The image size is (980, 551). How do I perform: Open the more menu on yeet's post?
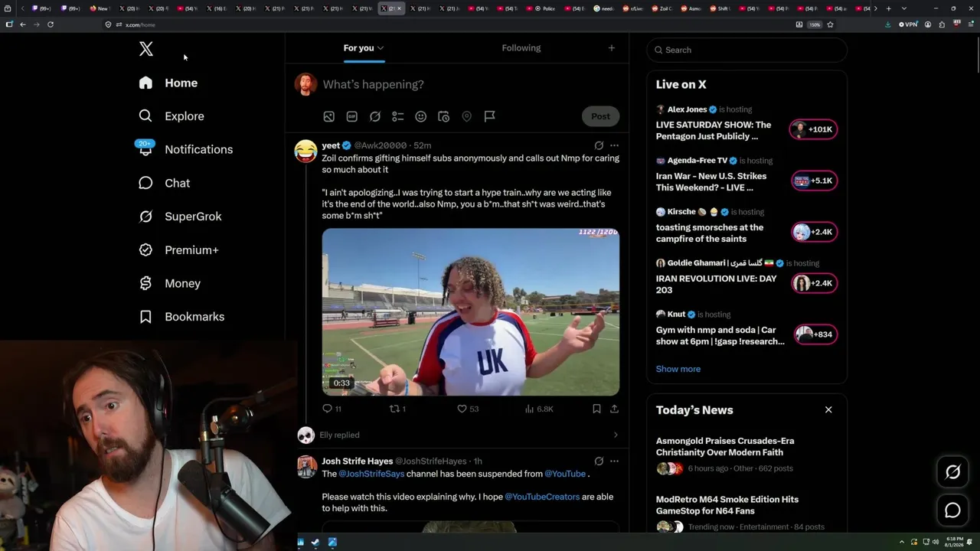tap(614, 145)
